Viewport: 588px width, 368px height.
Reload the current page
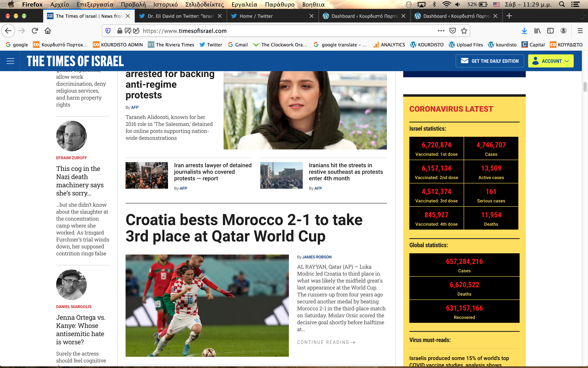click(35, 31)
